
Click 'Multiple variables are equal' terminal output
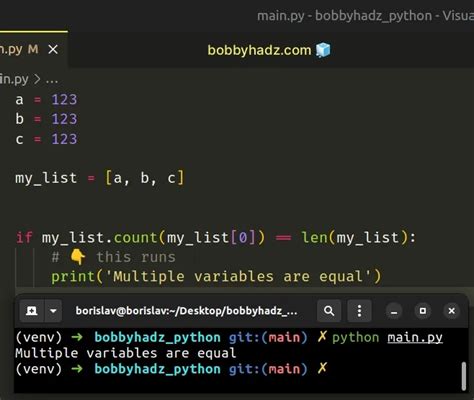pyautogui.click(x=126, y=353)
